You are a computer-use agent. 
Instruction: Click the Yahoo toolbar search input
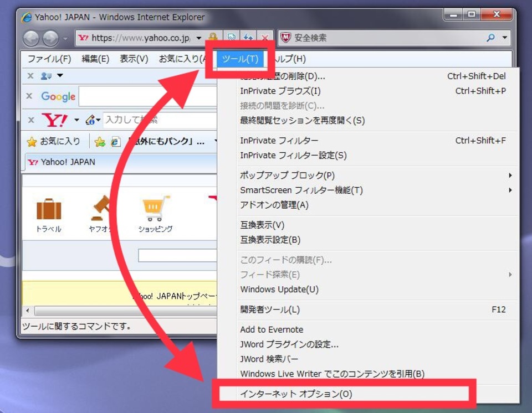160,120
